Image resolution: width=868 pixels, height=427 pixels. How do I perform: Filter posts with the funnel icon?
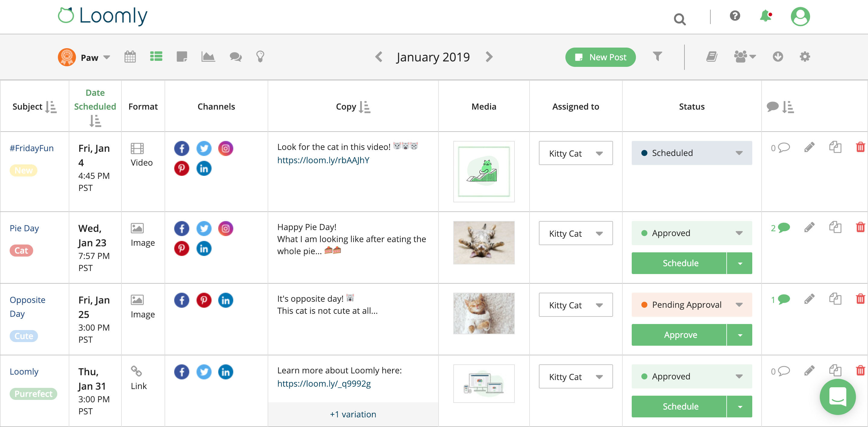[x=657, y=57]
